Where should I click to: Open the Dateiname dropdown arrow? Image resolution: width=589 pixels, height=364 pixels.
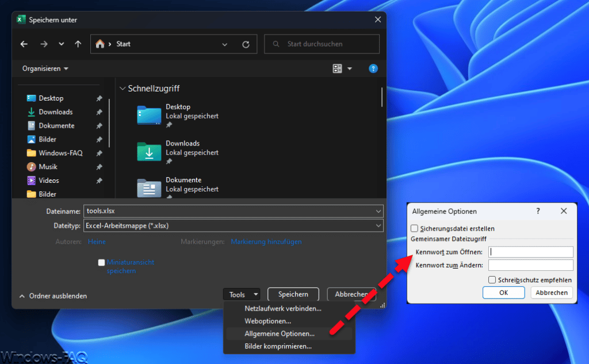[x=378, y=211]
